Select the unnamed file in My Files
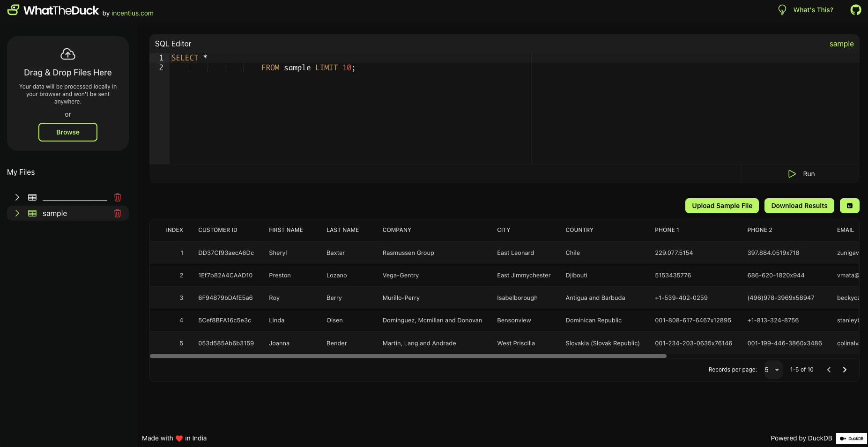 pyautogui.click(x=68, y=197)
